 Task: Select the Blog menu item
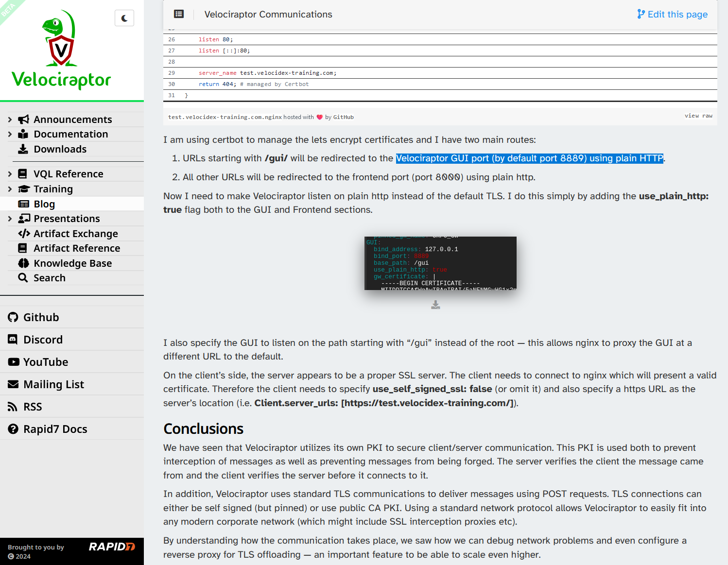[x=72, y=204]
